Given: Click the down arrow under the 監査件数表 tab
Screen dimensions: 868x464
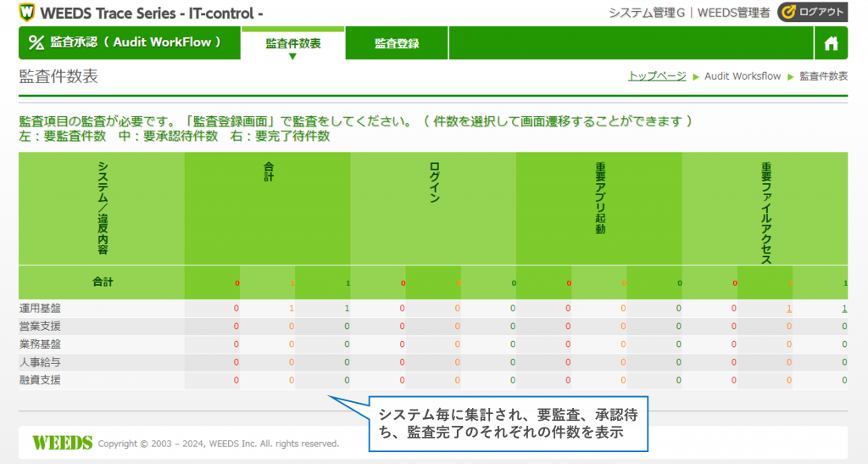Looking at the screenshot, I should pos(293,57).
